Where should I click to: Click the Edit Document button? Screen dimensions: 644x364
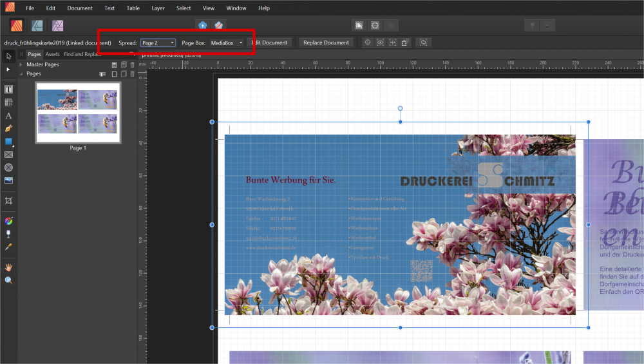[269, 43]
